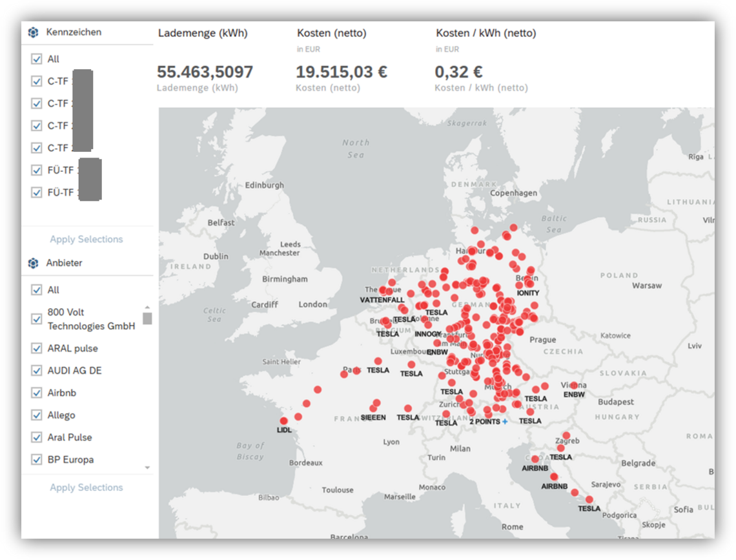Click the LIDL charging point marker
Viewport: 736px width, 560px height.
point(283,420)
